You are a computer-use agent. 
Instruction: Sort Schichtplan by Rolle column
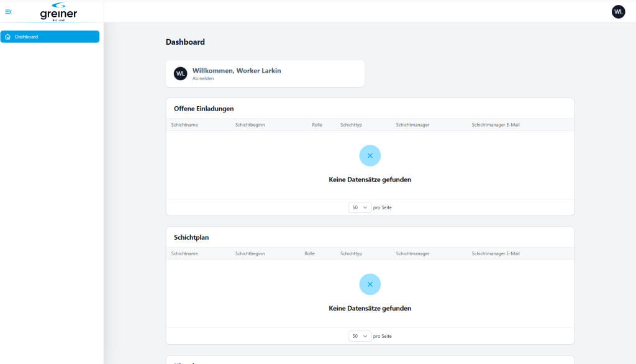tap(309, 253)
